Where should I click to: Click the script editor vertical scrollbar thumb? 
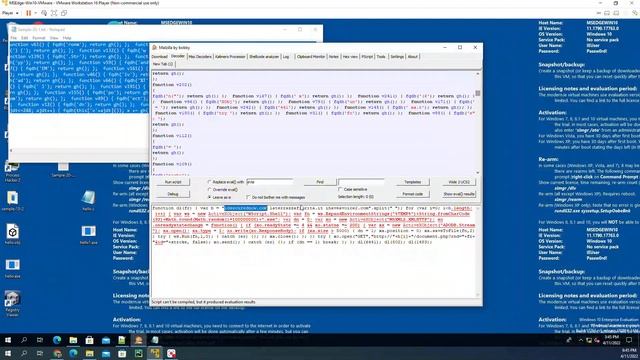tap(478, 93)
